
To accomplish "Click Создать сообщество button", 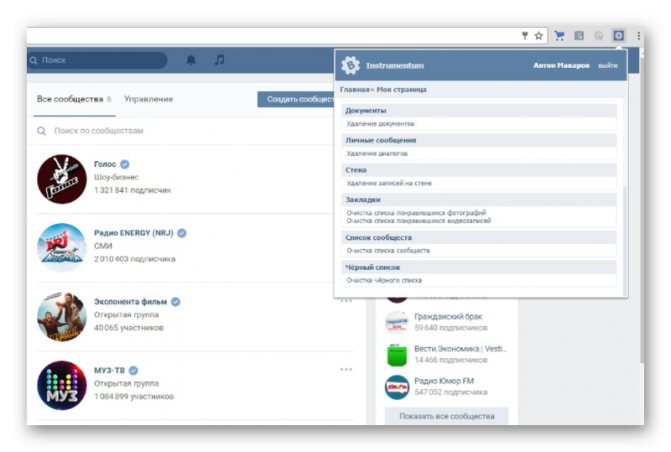I will (x=296, y=99).
